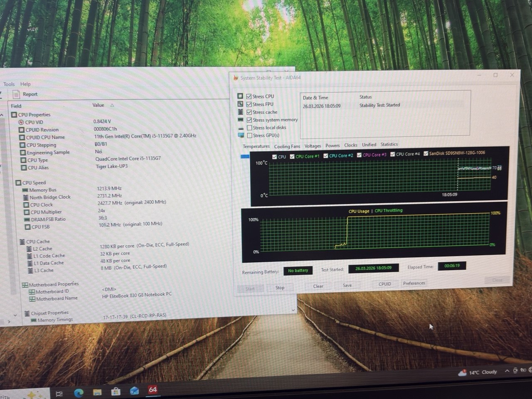Image resolution: width=532 pixels, height=399 pixels.
Task: Enable the Stress local disks option
Action: [x=249, y=128]
